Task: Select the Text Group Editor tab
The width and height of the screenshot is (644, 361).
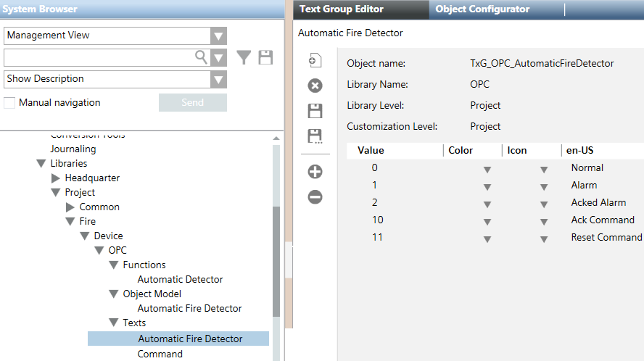Action: coord(342,9)
